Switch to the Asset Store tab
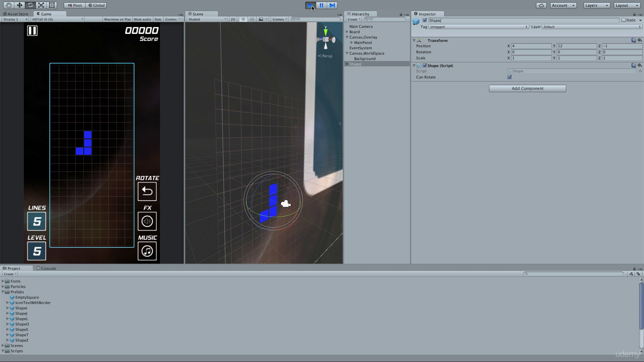 [x=16, y=14]
